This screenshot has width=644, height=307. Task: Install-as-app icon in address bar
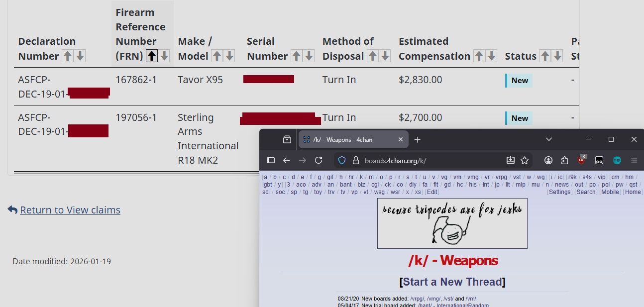510,160
